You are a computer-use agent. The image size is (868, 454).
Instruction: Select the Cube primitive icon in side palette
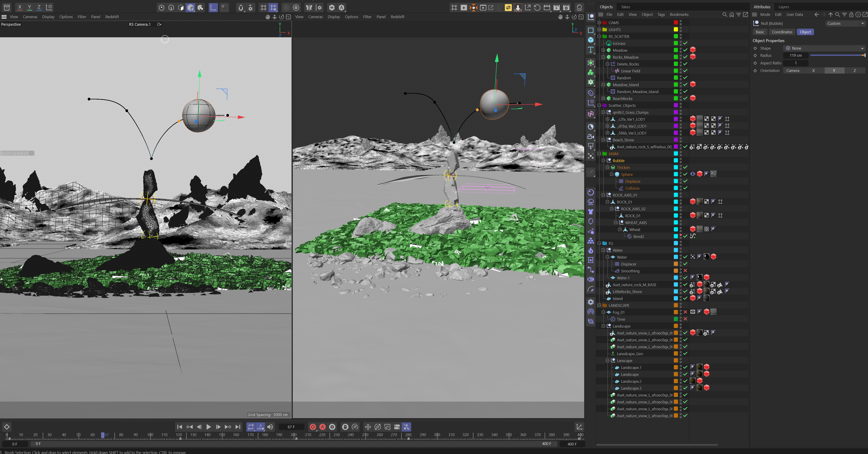[591, 40]
